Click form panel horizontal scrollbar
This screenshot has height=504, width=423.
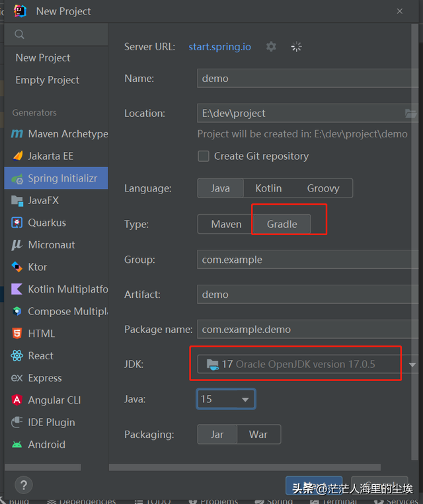coord(245,467)
